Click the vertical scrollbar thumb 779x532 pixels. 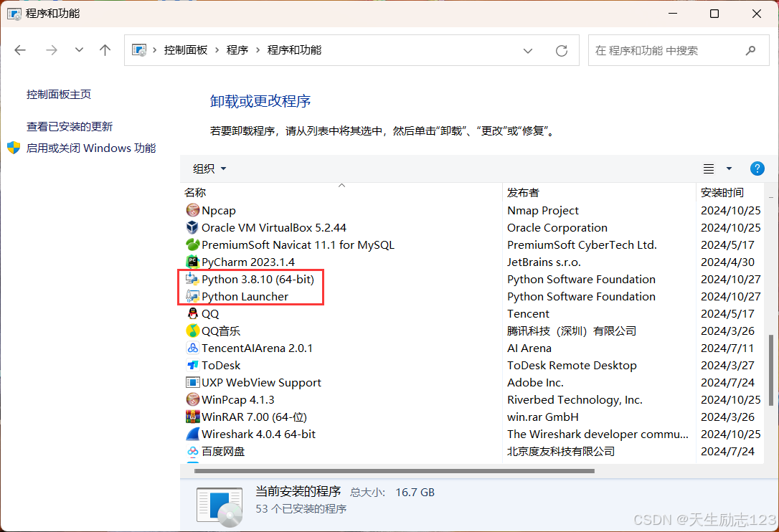(771, 370)
